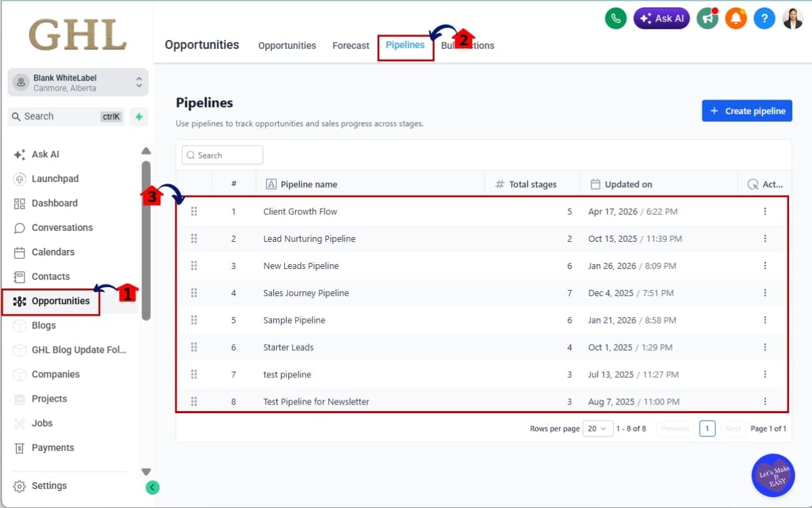Go to Launchpad in the sidebar
The image size is (812, 508).
click(55, 179)
